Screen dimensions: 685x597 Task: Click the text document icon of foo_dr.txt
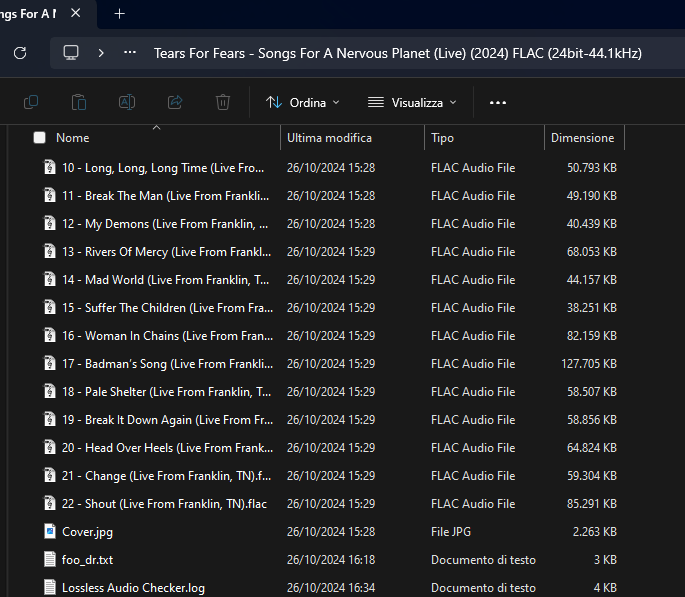(50, 559)
